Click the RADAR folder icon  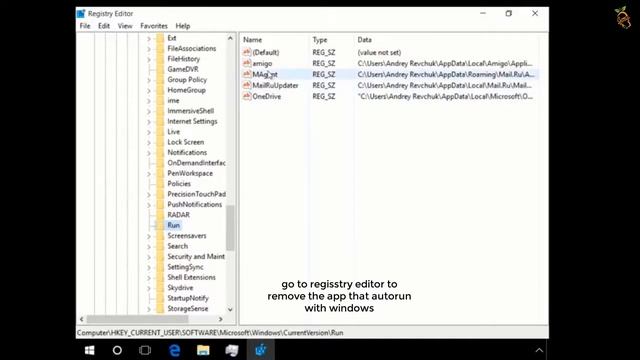click(160, 215)
